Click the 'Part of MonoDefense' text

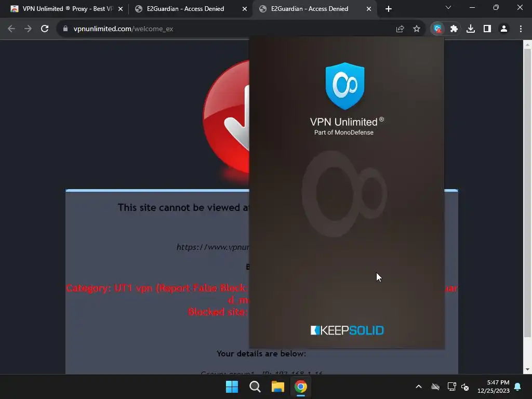point(344,132)
